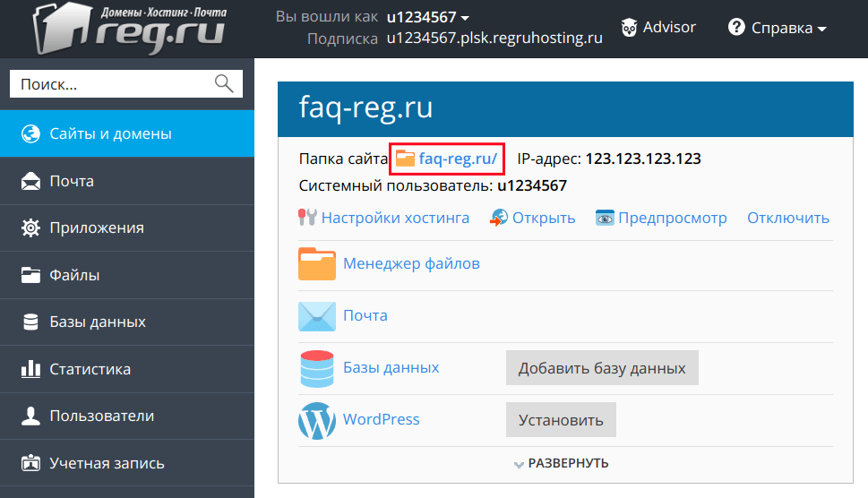Open Базы данных in the sidebar

[127, 322]
